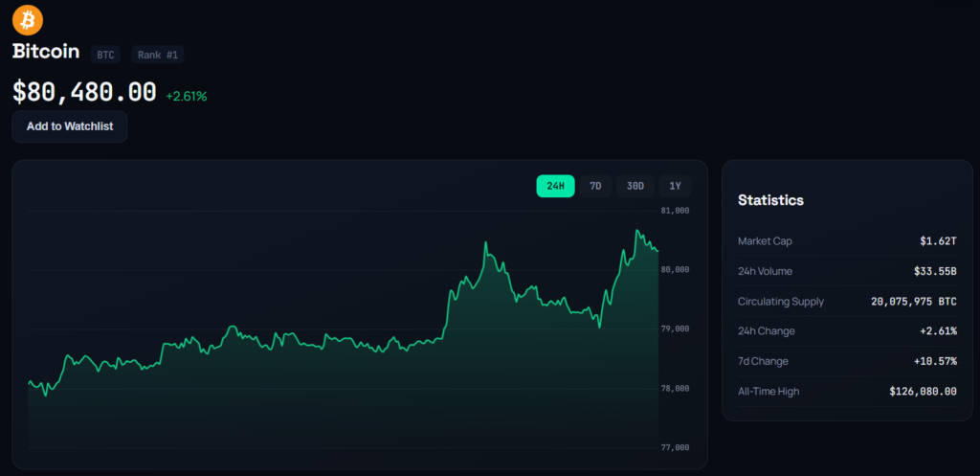The image size is (980, 476).
Task: Click the 7d Change label
Action: tap(763, 361)
